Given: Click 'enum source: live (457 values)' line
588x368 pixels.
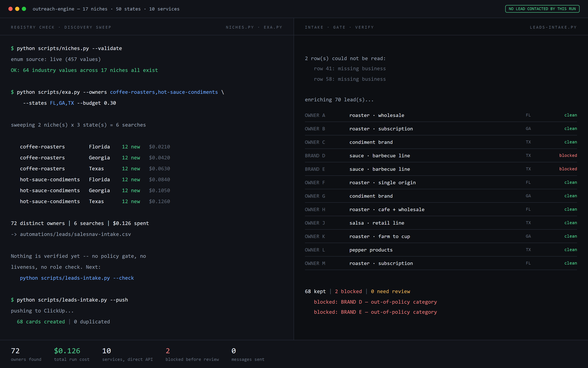Looking at the screenshot, I should click(x=56, y=59).
